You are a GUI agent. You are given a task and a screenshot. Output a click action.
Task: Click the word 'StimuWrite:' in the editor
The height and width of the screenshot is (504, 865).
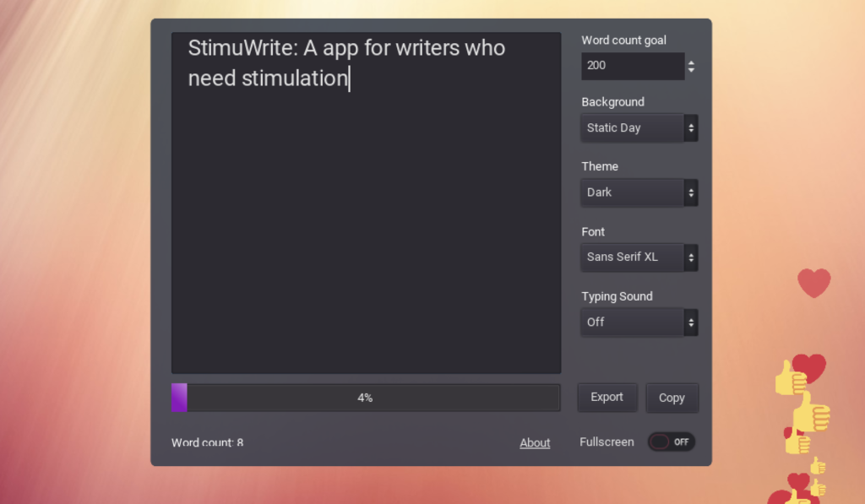point(242,48)
